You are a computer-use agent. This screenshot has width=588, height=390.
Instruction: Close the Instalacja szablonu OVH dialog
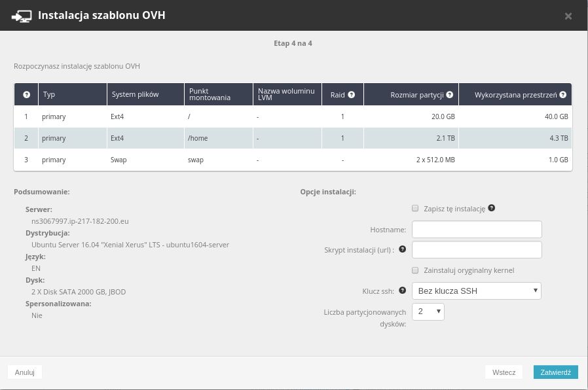[568, 16]
